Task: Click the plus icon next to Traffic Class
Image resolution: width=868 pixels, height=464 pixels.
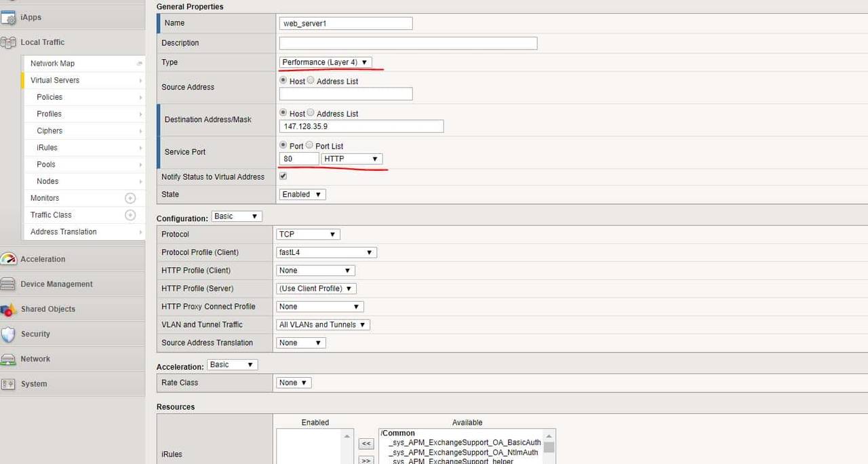Action: [x=130, y=215]
